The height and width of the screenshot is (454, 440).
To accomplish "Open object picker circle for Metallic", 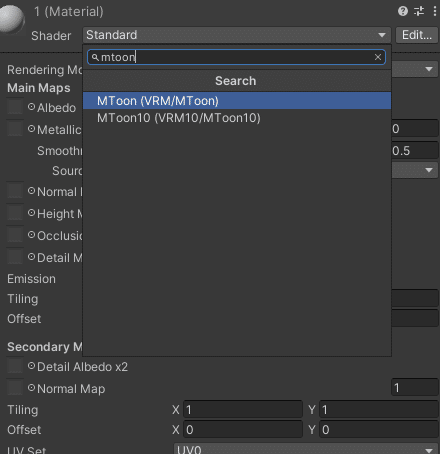I will click(x=31, y=129).
